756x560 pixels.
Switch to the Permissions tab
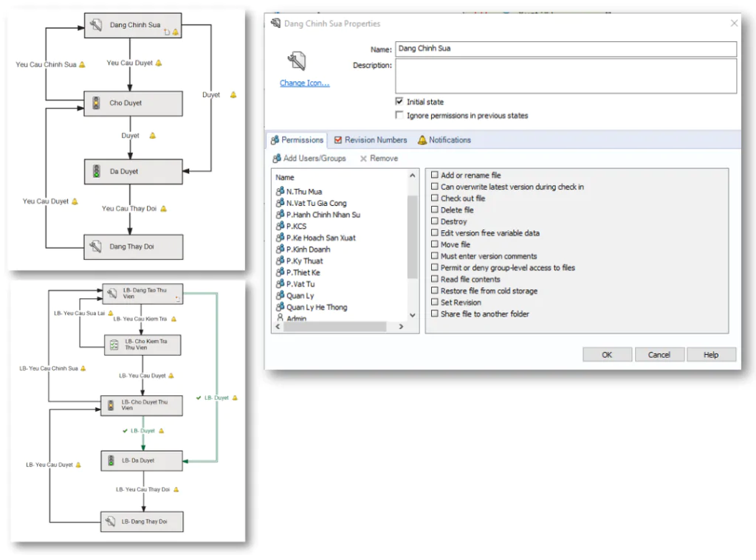coord(297,140)
